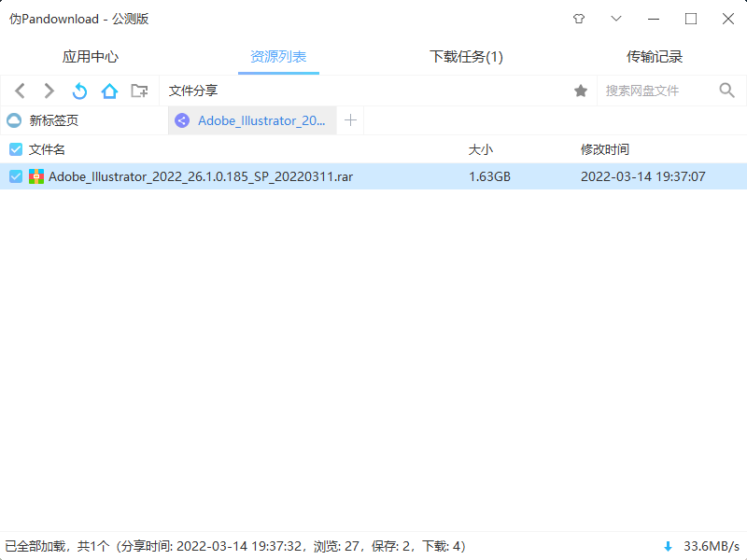Minimize the Pandownload window
The height and width of the screenshot is (560, 747).
tap(654, 19)
